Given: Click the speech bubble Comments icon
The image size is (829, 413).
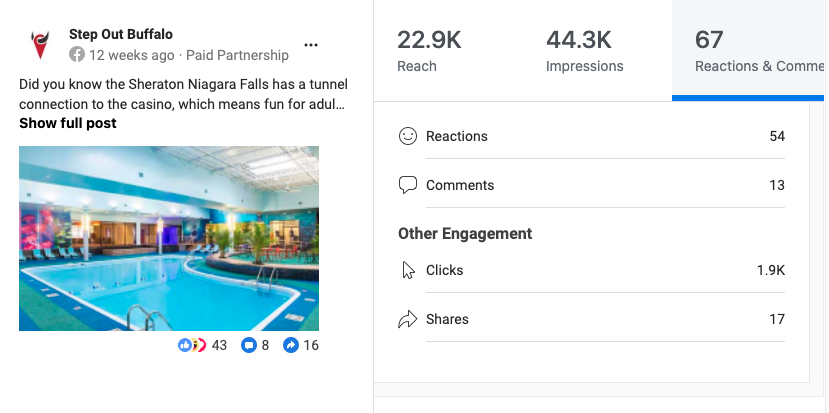Looking at the screenshot, I should point(408,185).
